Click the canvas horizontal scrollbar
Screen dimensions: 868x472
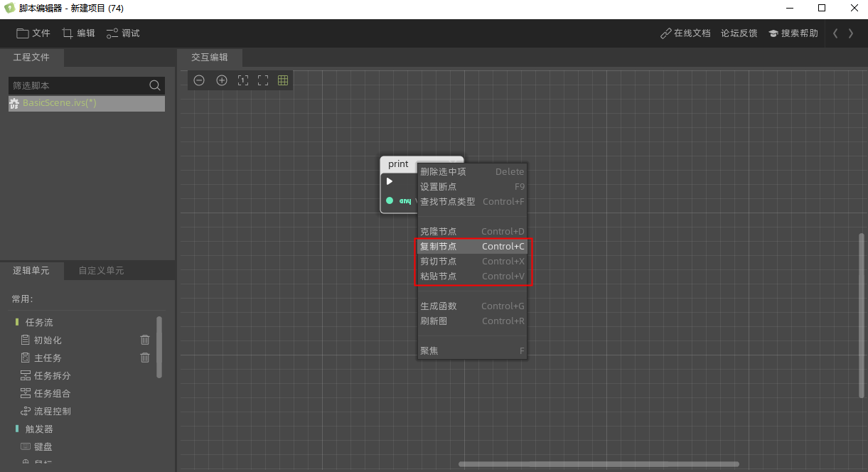click(599, 464)
